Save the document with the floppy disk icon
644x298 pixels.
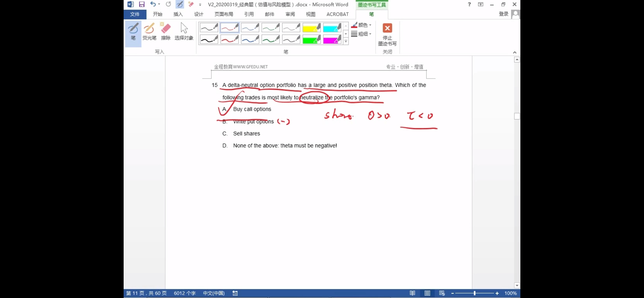point(142,4)
